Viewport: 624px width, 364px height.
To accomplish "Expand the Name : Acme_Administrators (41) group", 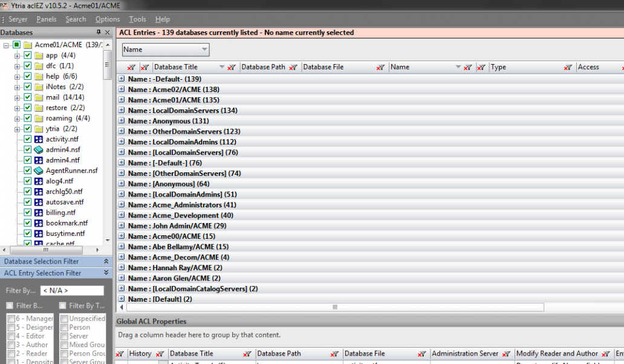I will click(x=122, y=204).
